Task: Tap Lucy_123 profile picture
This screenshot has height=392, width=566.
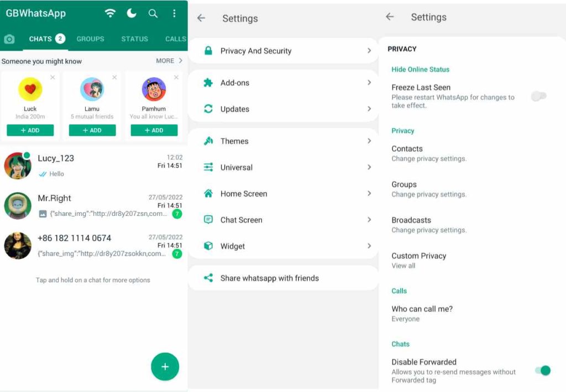Action: [18, 166]
